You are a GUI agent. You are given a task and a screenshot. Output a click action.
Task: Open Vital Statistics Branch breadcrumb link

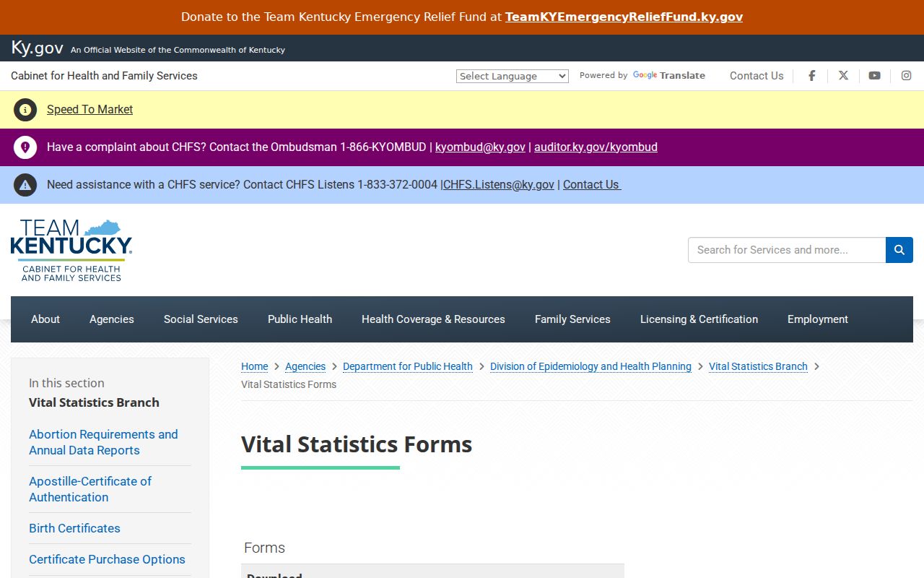[x=758, y=366]
